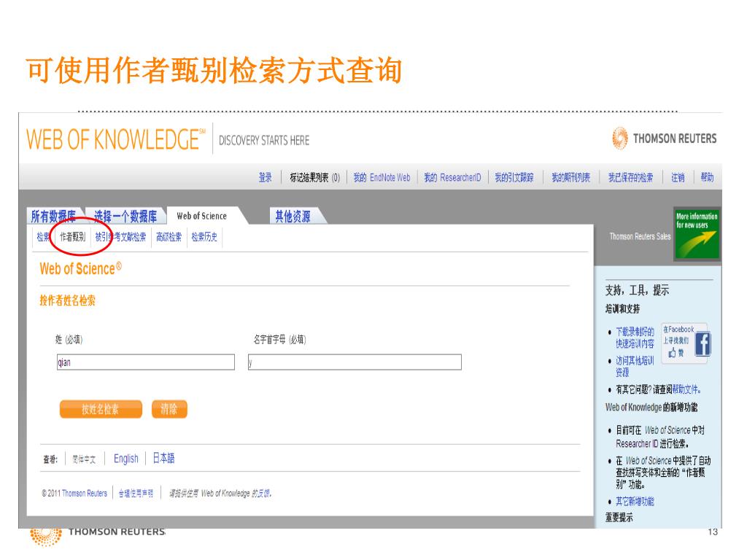This screenshot has height=560, width=747.
Task: Open the 作者甄别 author finder sub-tab
Action: (x=72, y=237)
